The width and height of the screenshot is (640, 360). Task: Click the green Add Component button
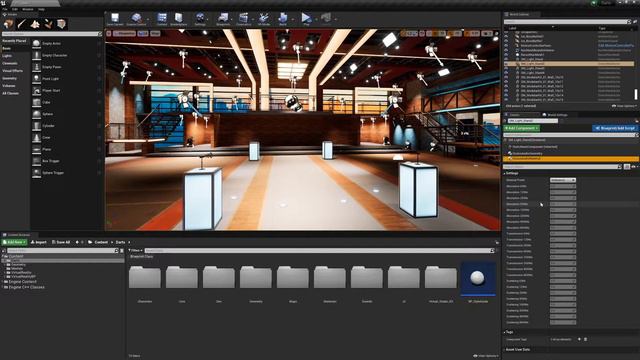coord(522,128)
